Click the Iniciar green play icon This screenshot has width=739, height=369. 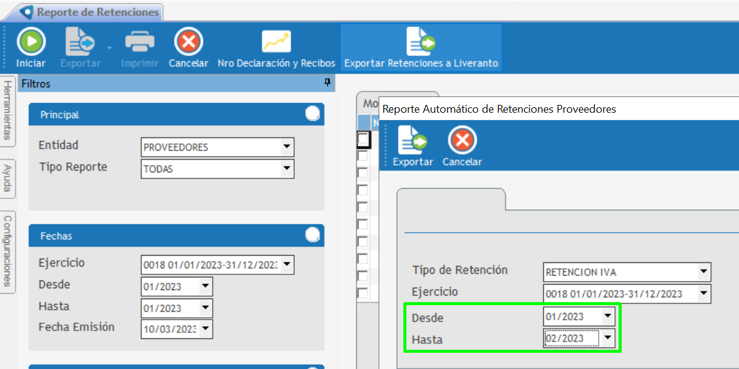[31, 41]
